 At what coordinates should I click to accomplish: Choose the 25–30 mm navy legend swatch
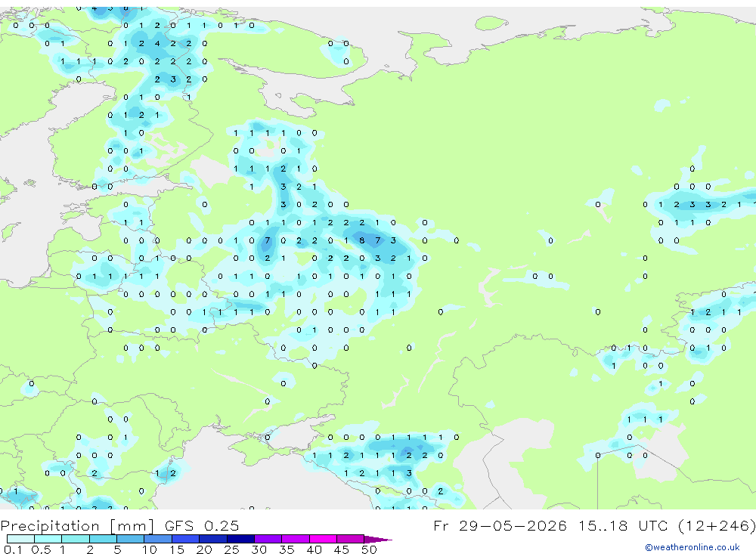point(240,539)
